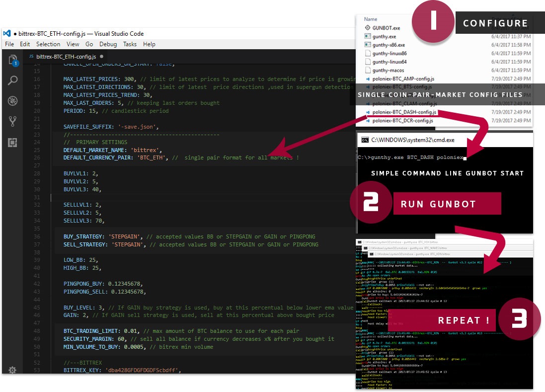545x392 pixels.
Task: Open the Selection menu
Action: click(x=48, y=44)
